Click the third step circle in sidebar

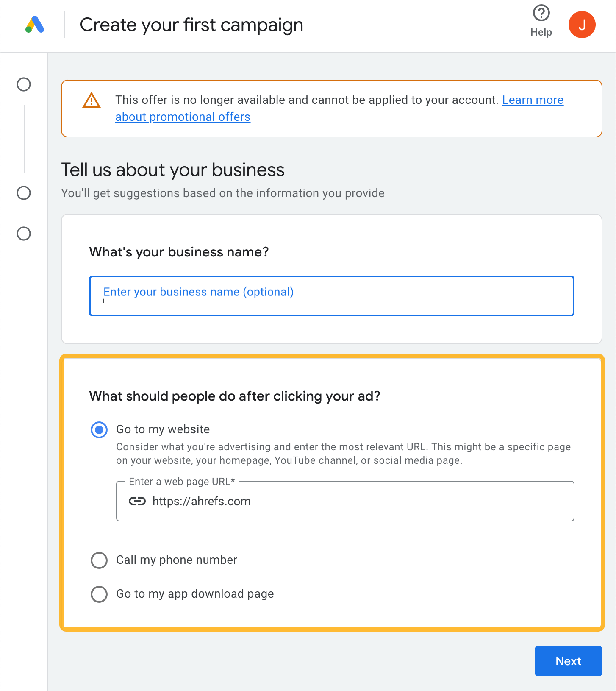coord(24,234)
